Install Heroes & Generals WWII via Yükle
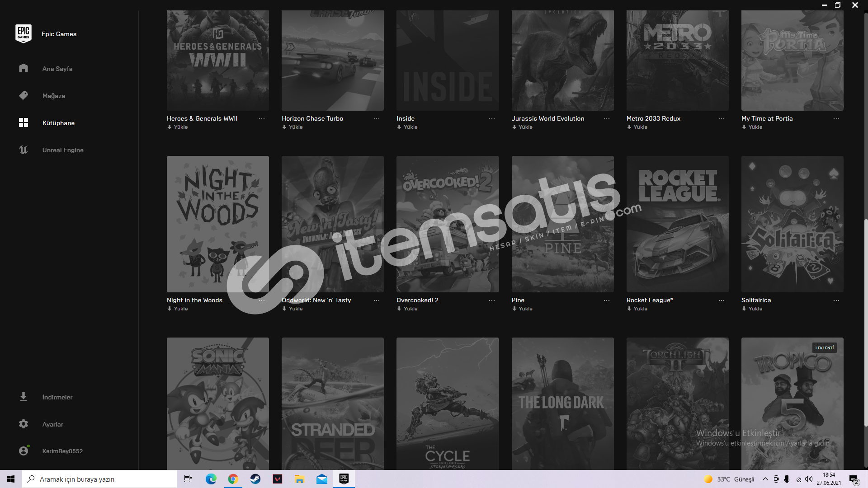 coord(177,127)
